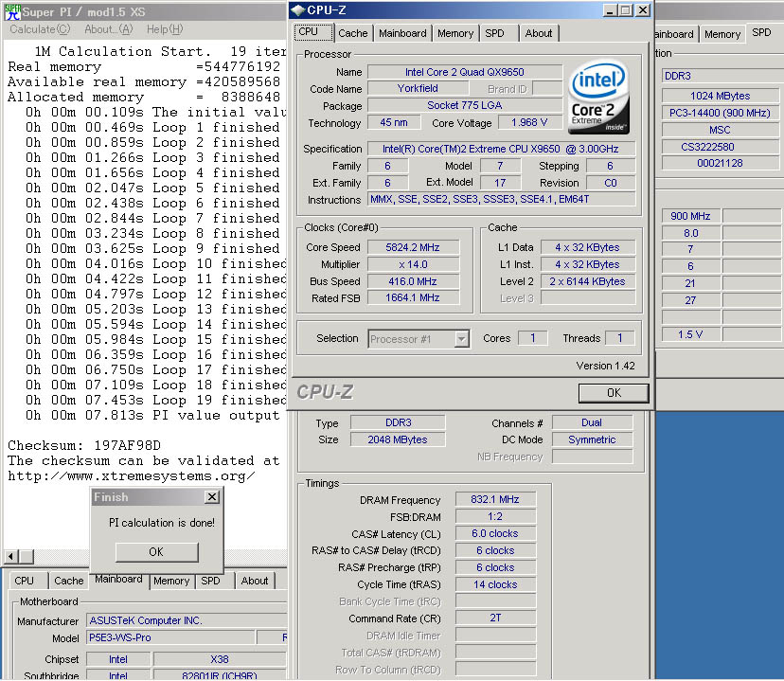Click the Manufacturer value "ASUSTeK Computer INC."

[x=187, y=620]
